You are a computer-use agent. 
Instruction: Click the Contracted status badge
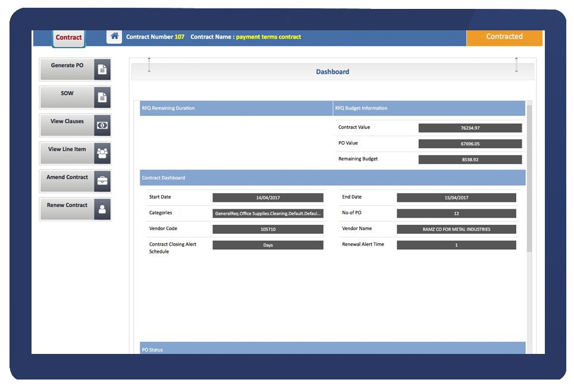pos(504,36)
